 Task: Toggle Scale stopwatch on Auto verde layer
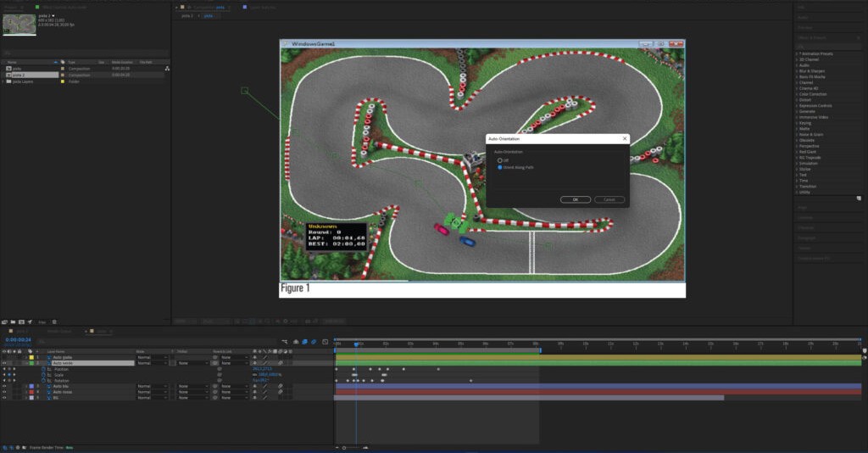coord(44,375)
